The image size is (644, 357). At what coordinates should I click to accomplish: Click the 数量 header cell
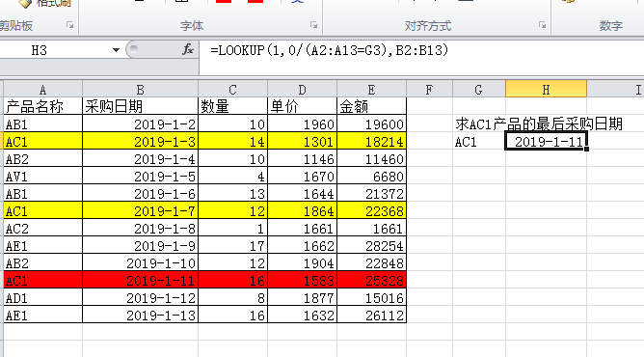point(232,106)
